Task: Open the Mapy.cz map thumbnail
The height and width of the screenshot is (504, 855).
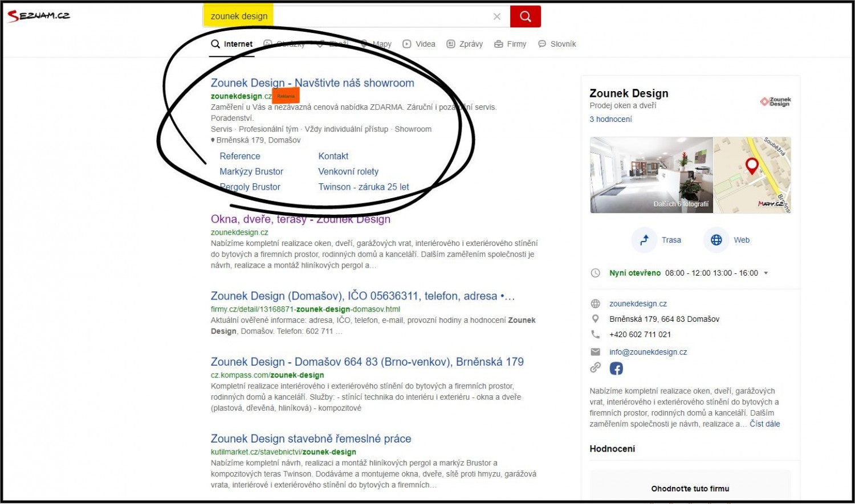Action: coord(752,175)
